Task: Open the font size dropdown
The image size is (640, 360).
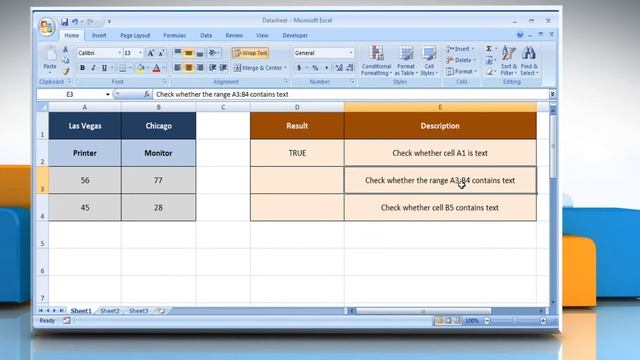Action: 140,53
